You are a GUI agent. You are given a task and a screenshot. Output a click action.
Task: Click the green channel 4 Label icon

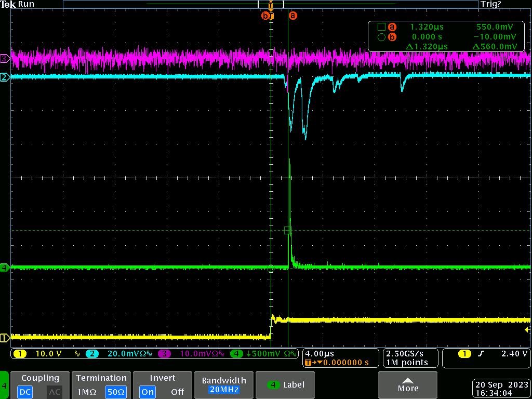pyautogui.click(x=273, y=385)
